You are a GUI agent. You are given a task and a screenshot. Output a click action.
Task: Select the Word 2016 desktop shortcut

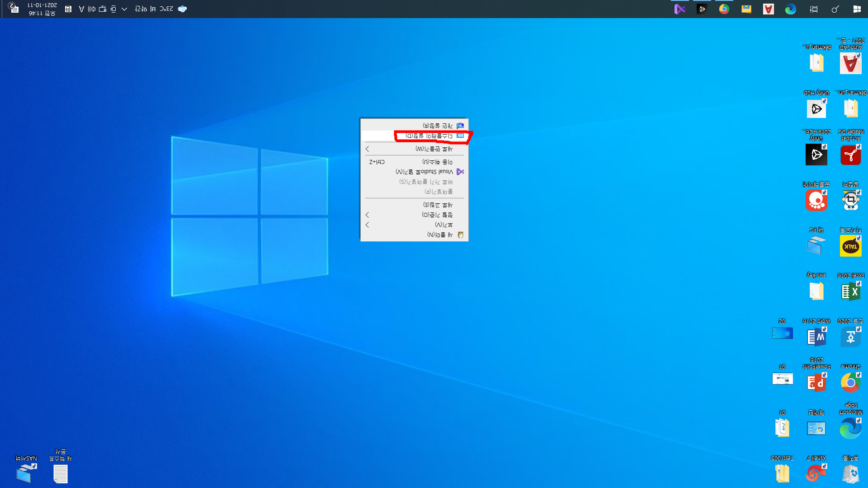(x=816, y=333)
